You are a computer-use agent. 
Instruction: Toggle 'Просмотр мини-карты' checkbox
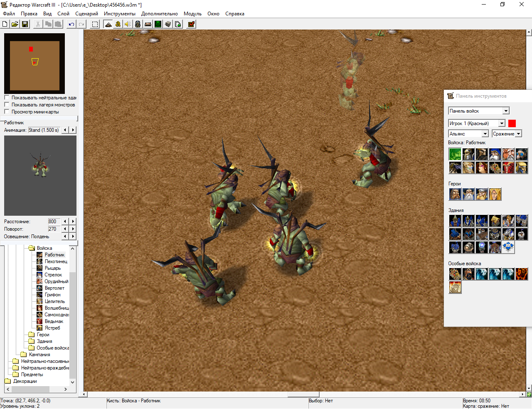pyautogui.click(x=7, y=112)
